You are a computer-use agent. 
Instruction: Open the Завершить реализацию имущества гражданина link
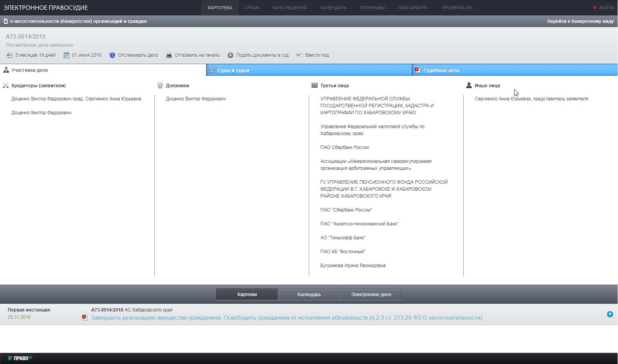click(x=286, y=318)
